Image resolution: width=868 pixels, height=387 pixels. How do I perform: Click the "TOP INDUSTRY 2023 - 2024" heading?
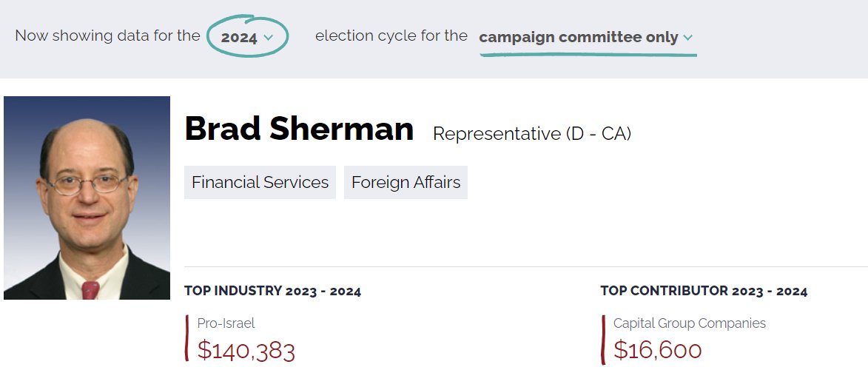272,292
